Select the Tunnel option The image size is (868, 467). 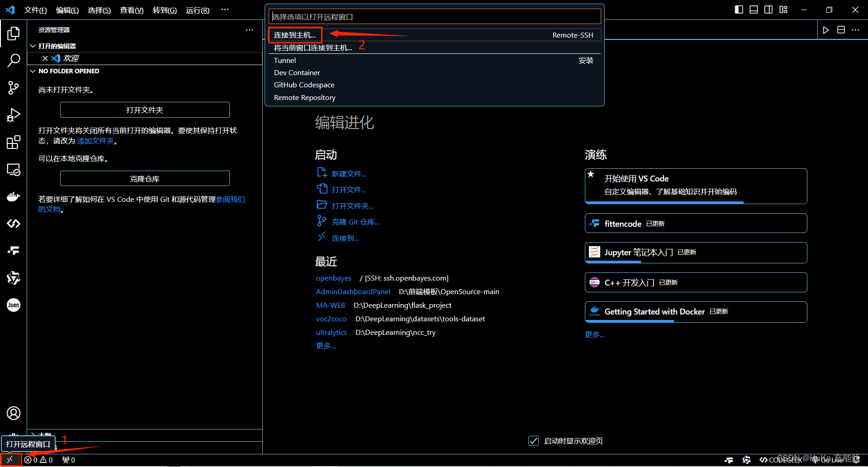435,60
